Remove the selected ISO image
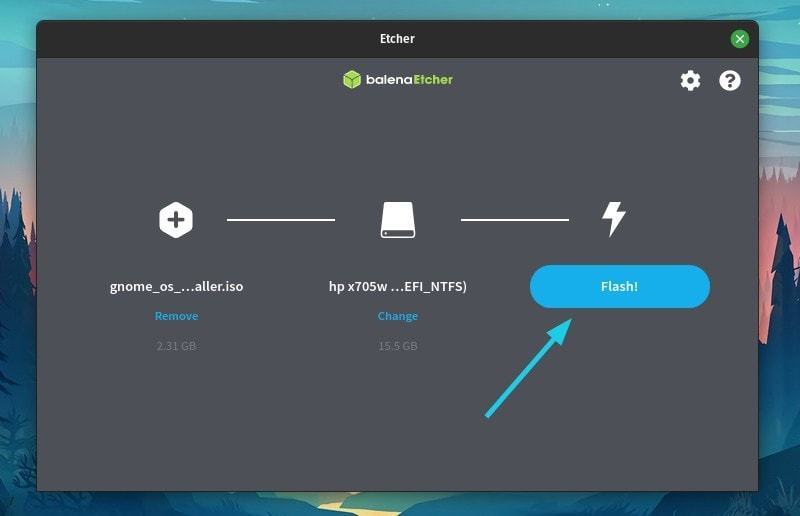The height and width of the screenshot is (516, 800). coord(176,316)
